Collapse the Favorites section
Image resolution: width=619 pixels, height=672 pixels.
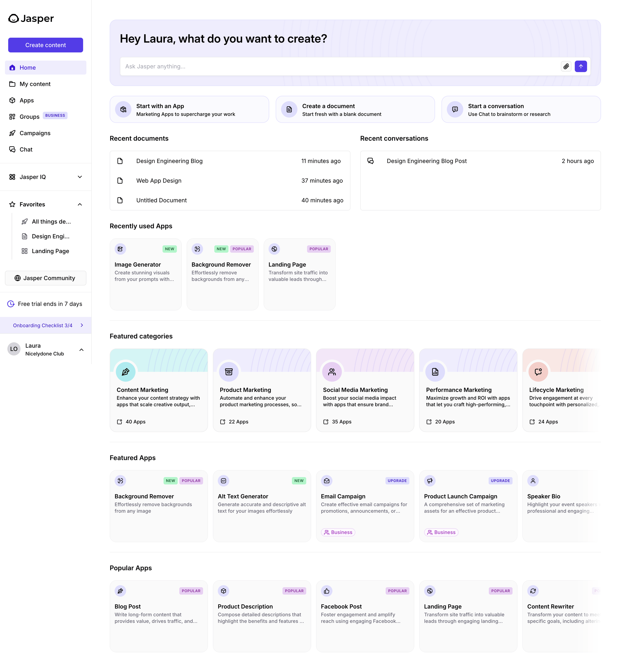pyautogui.click(x=80, y=204)
